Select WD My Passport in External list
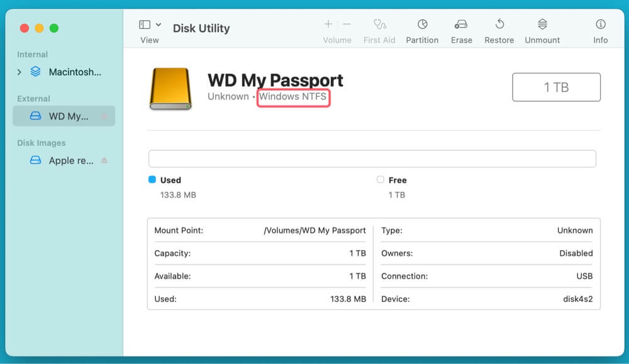Viewport: 629px width, 364px height. pyautogui.click(x=68, y=116)
